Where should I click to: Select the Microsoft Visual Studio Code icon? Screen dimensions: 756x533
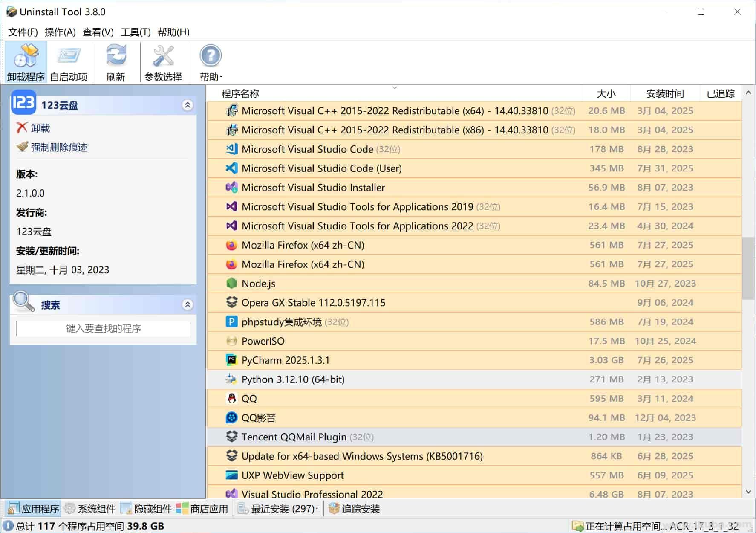[231, 149]
